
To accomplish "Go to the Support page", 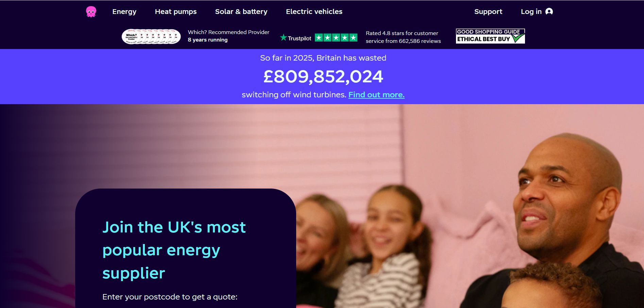I will 488,12.
